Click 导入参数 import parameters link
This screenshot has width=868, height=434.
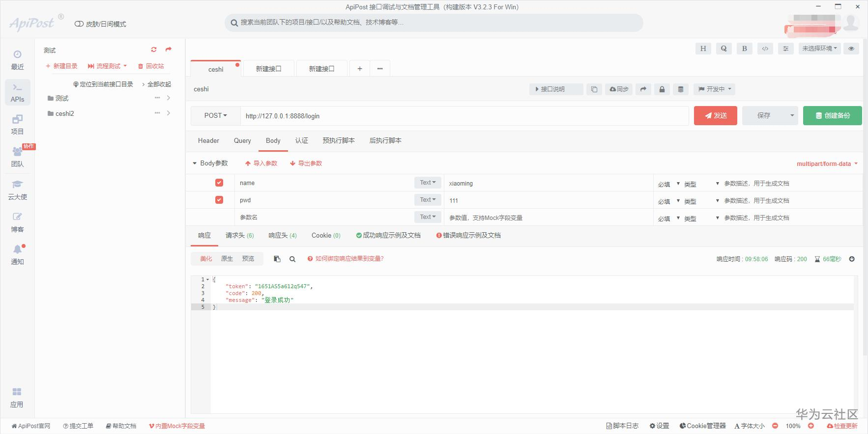[x=261, y=163]
